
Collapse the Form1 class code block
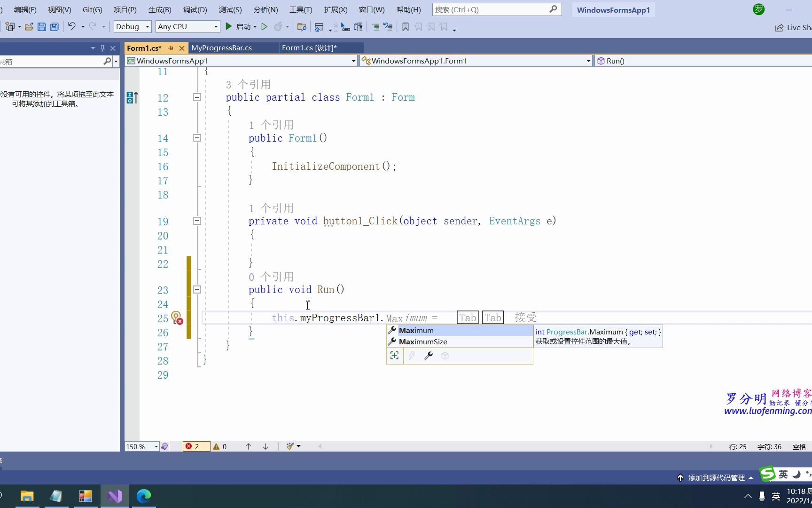197,97
